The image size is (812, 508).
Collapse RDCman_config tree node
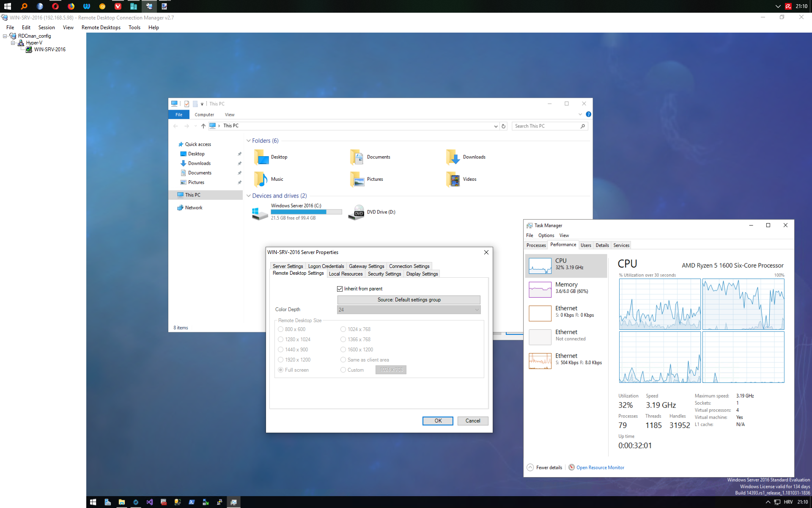[5, 36]
